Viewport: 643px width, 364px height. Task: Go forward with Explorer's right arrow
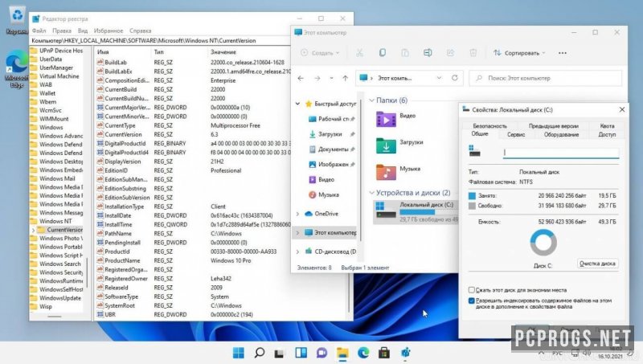(x=317, y=78)
